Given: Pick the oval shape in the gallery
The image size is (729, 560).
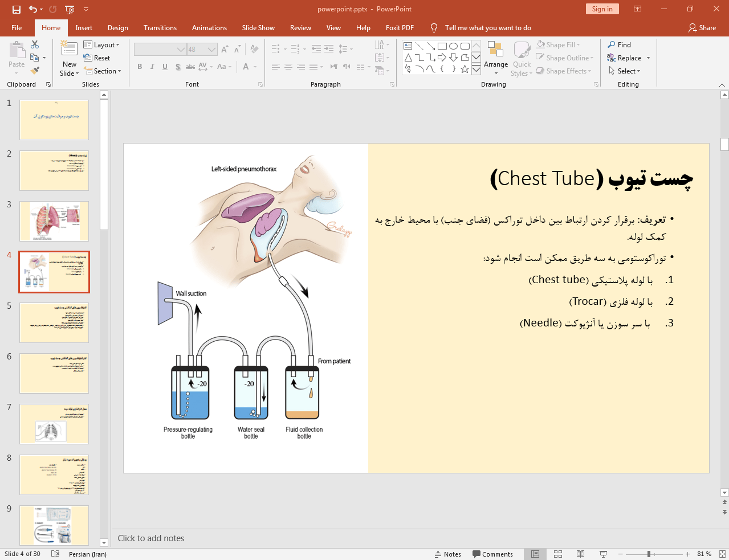Looking at the screenshot, I should pos(454,46).
